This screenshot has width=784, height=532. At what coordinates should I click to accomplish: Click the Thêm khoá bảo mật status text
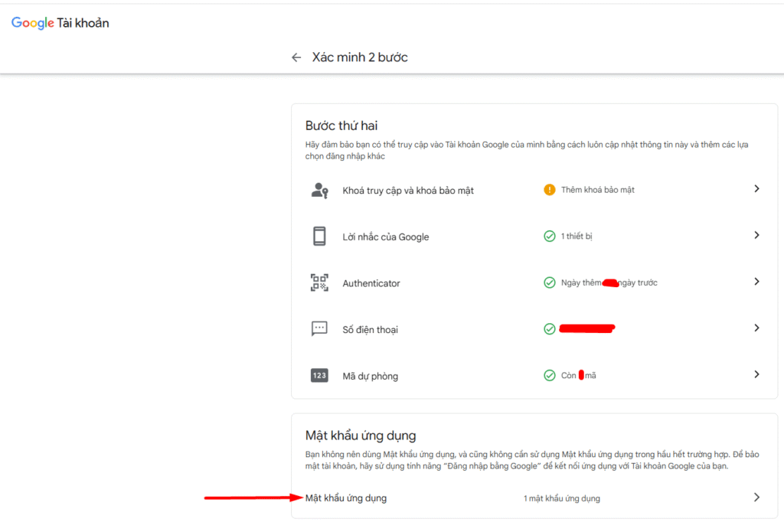point(597,190)
